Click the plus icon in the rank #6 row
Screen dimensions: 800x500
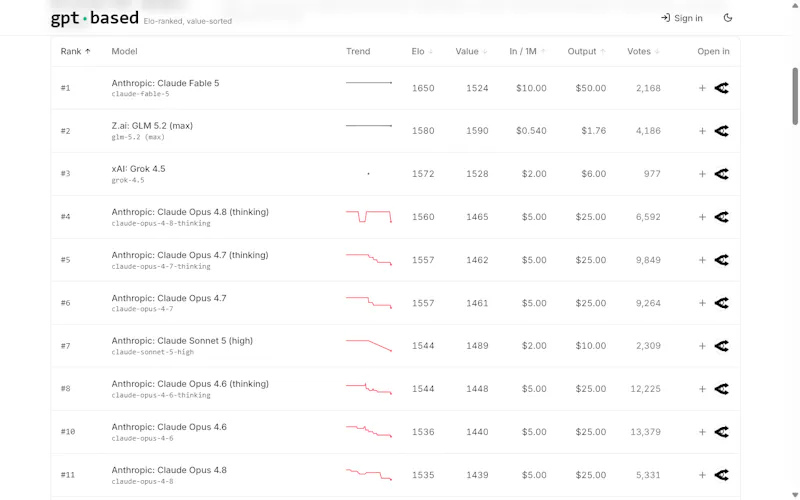(702, 303)
